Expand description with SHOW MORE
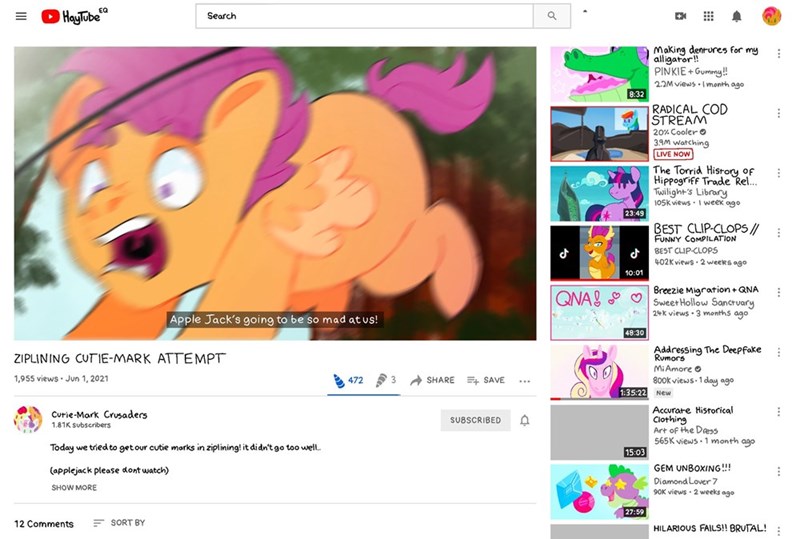 [74, 488]
